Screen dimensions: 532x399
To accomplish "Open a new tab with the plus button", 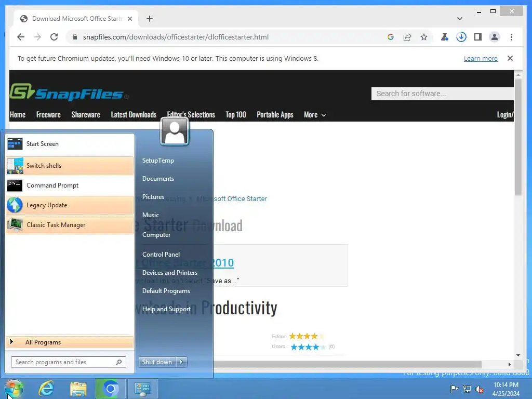I will tap(149, 19).
